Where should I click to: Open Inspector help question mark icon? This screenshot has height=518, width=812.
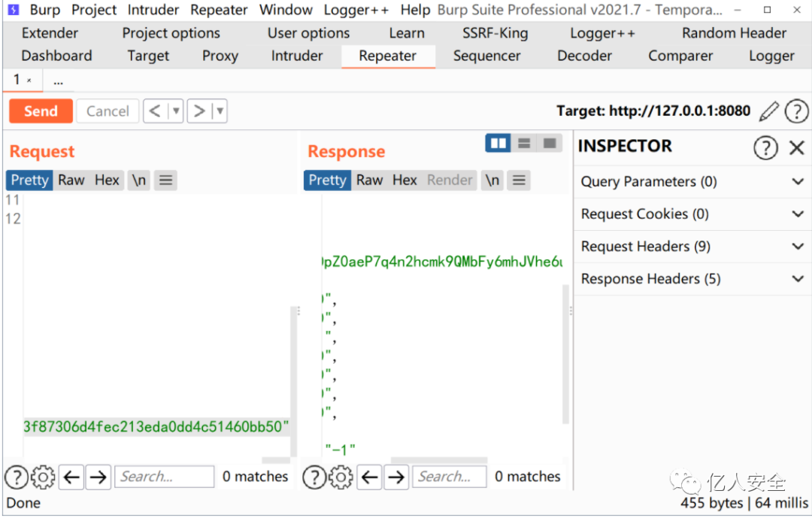point(765,147)
